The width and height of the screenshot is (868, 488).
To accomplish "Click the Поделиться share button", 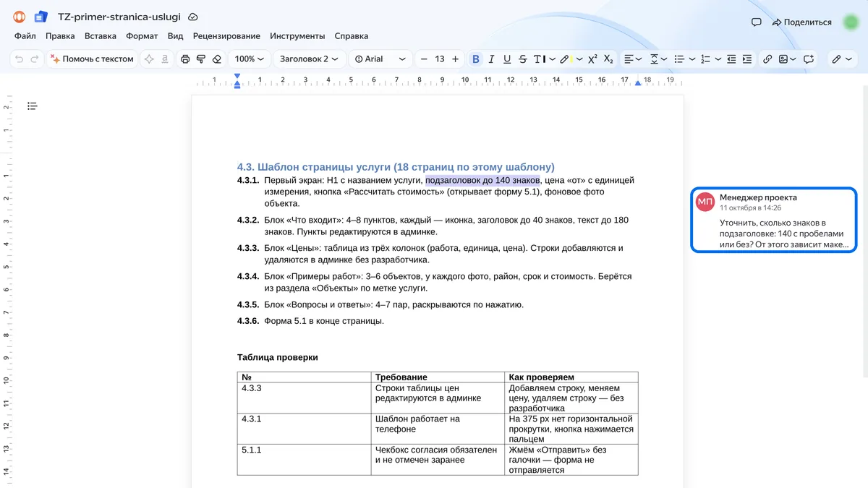I will pyautogui.click(x=802, y=22).
